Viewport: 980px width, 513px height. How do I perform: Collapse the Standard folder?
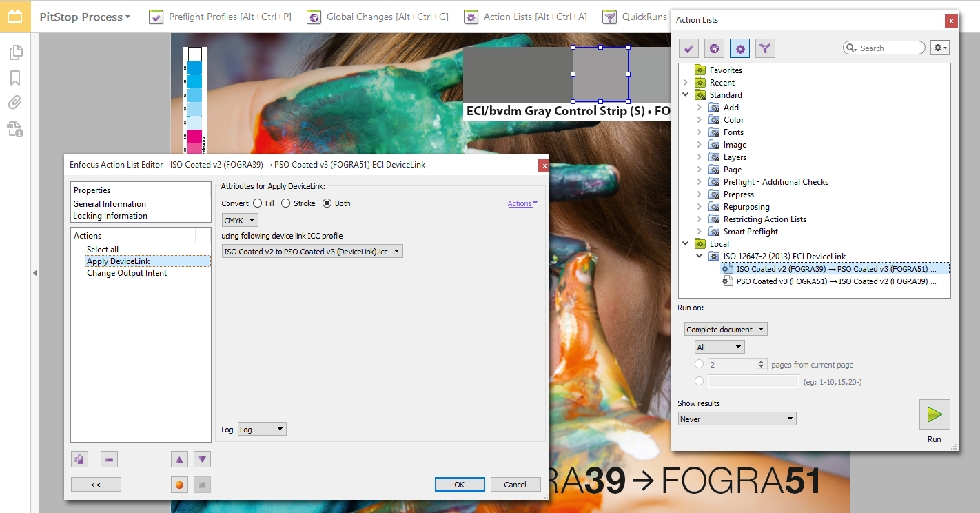[x=686, y=95]
